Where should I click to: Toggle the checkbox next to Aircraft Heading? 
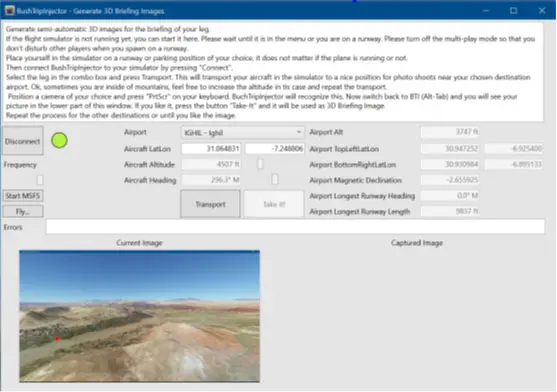(275, 179)
